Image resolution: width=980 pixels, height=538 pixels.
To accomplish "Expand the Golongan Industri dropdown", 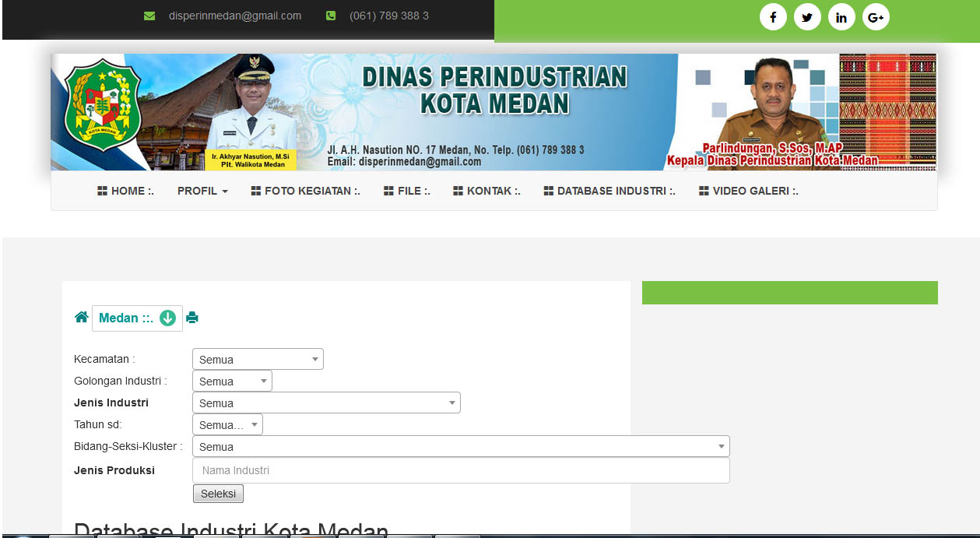I will click(x=232, y=382).
